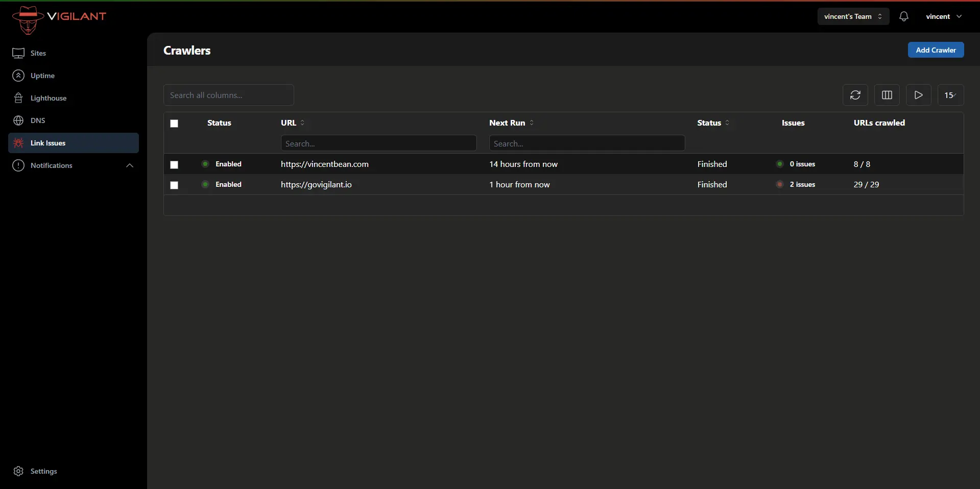Image resolution: width=980 pixels, height=489 pixels.
Task: Click the Crawlers page heading
Action: pyautogui.click(x=187, y=50)
